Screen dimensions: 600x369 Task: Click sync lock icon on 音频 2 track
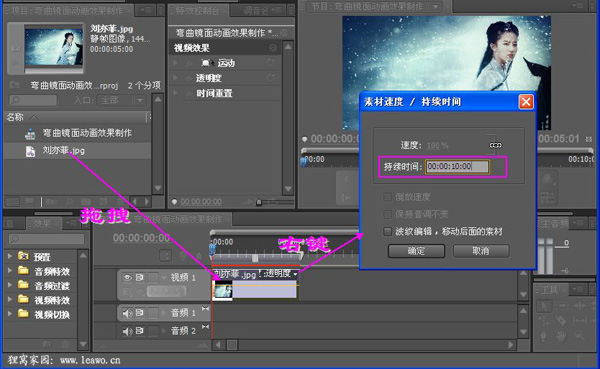[x=140, y=330]
